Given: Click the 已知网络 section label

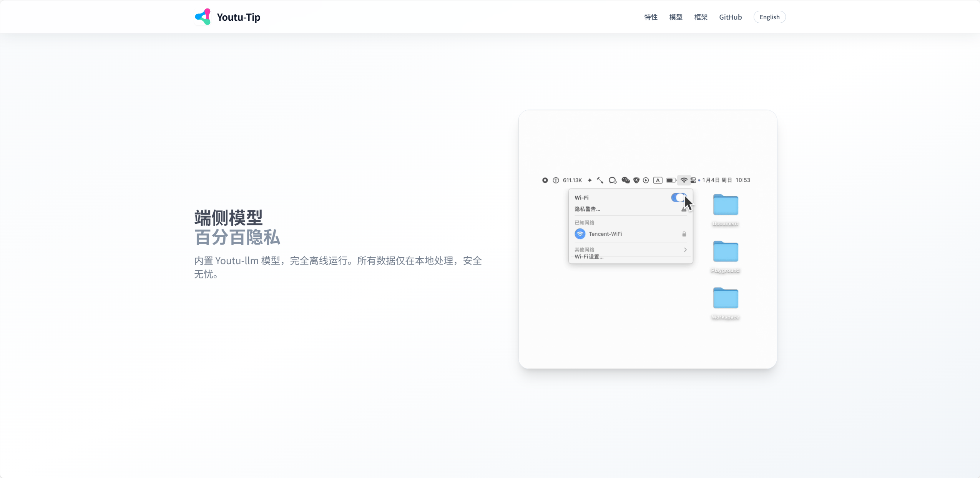Looking at the screenshot, I should pyautogui.click(x=584, y=222).
